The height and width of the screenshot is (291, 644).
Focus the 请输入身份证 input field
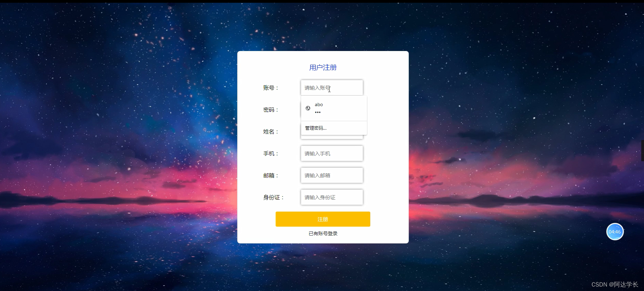point(332,197)
